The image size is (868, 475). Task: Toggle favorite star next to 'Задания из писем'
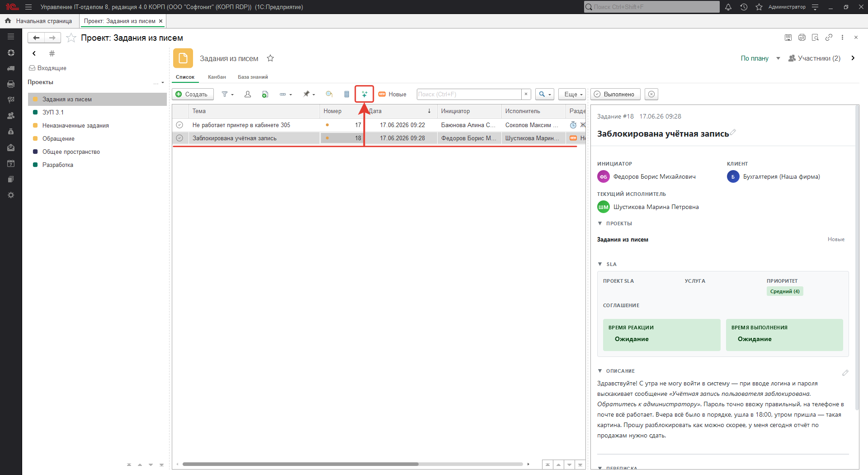[x=270, y=58]
